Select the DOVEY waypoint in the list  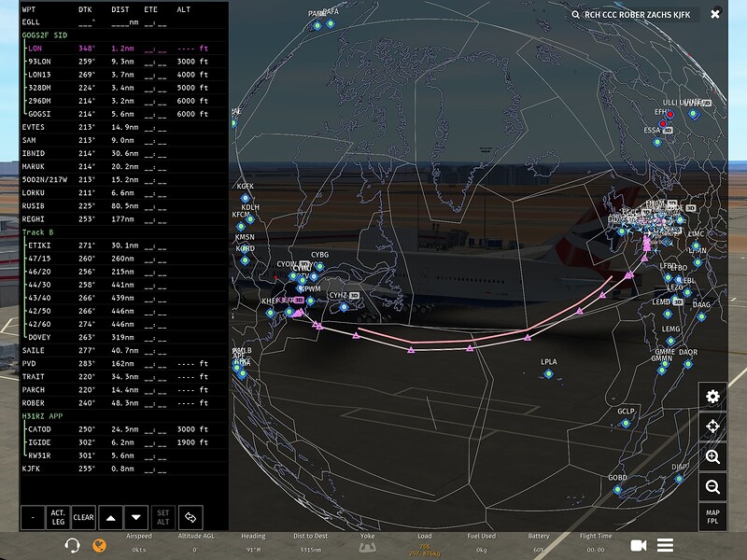click(37, 339)
